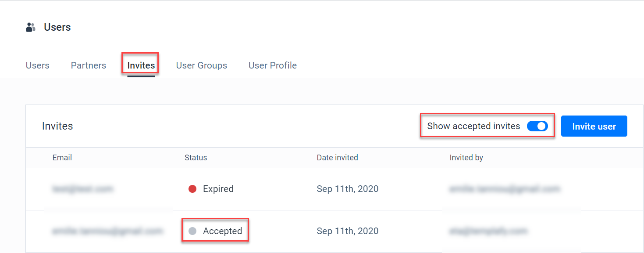644x253 pixels.
Task: Click the Sep 11th 2020 date on the Expired row
Action: pos(347,188)
